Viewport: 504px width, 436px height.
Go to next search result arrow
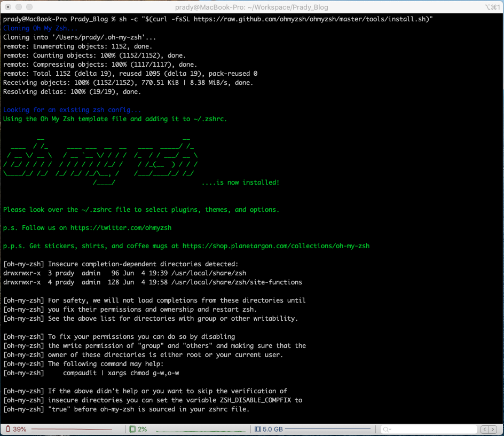(493, 429)
